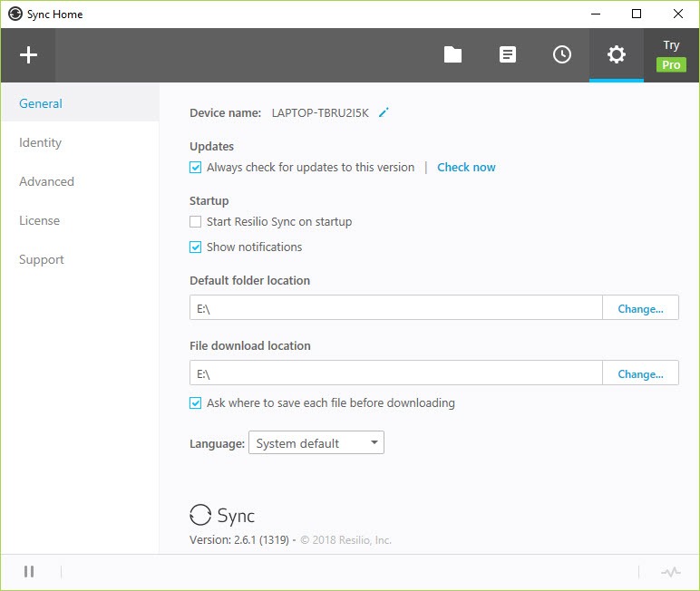700x591 pixels.
Task: Uncheck Ask where to save each file
Action: [x=195, y=403]
